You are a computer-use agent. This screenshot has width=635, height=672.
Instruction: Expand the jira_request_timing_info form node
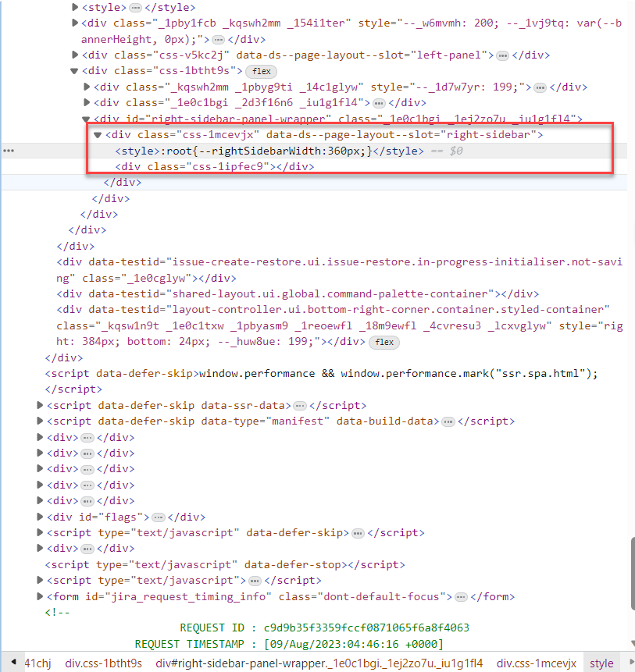pos(40,596)
